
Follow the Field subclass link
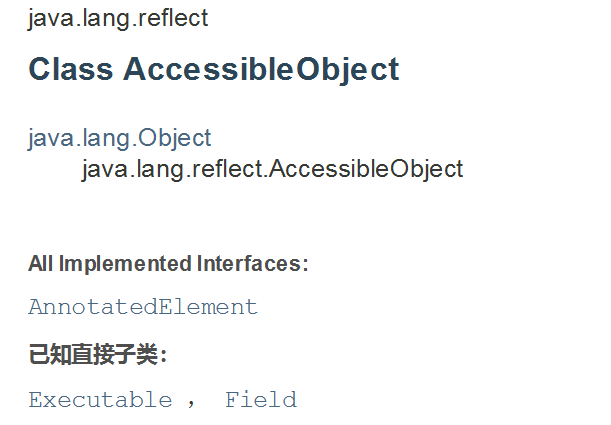pos(261,400)
